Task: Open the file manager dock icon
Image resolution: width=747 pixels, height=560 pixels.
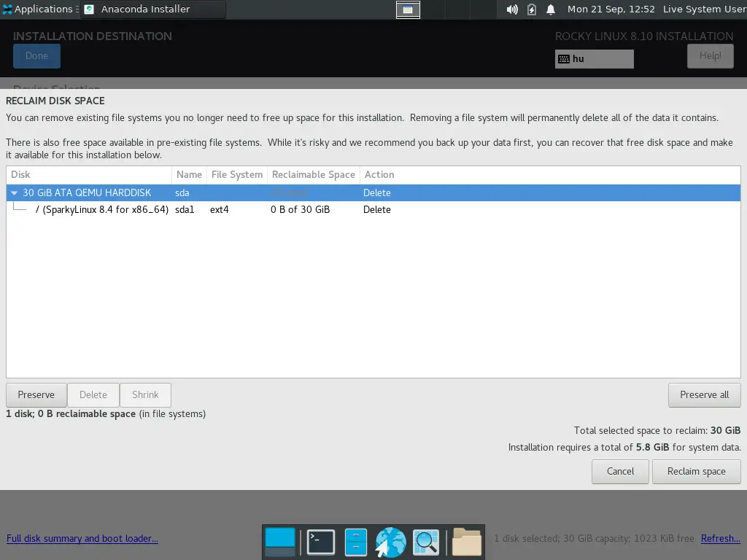Action: point(355,542)
